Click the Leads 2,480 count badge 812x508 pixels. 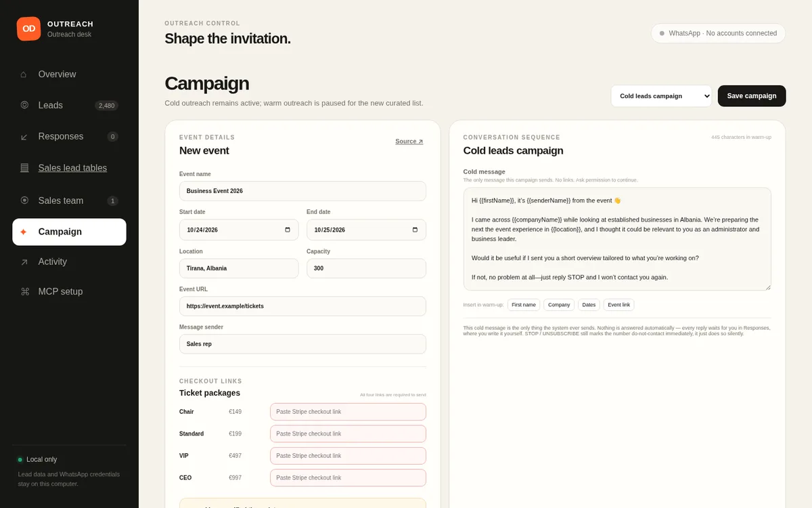106,106
